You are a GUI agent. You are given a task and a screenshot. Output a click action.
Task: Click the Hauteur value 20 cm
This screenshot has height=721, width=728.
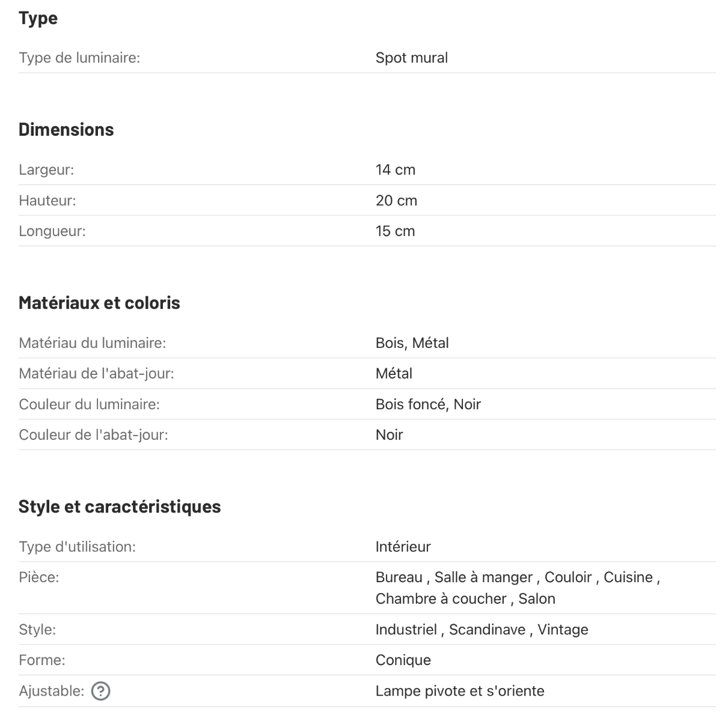pyautogui.click(x=396, y=201)
